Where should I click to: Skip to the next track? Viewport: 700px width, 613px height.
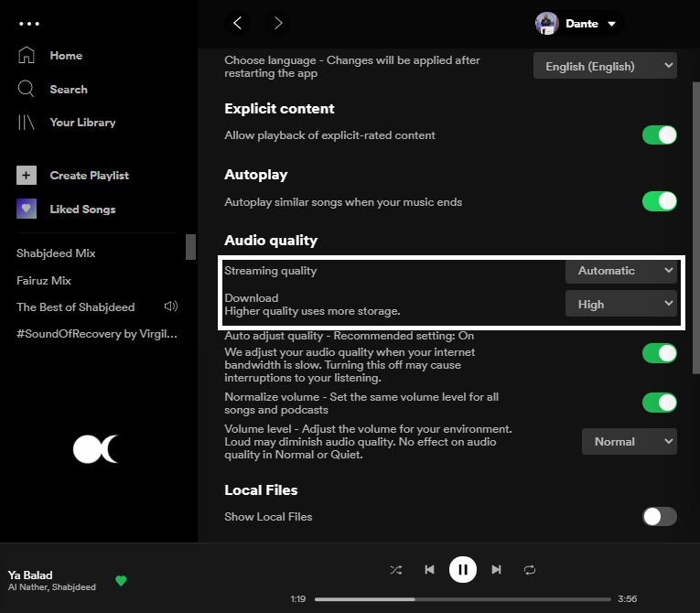(496, 570)
